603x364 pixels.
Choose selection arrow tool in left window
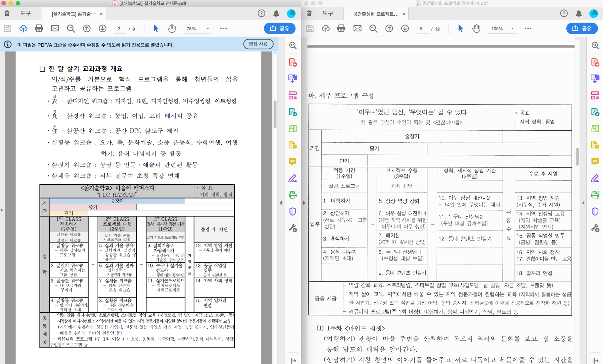tap(156, 29)
